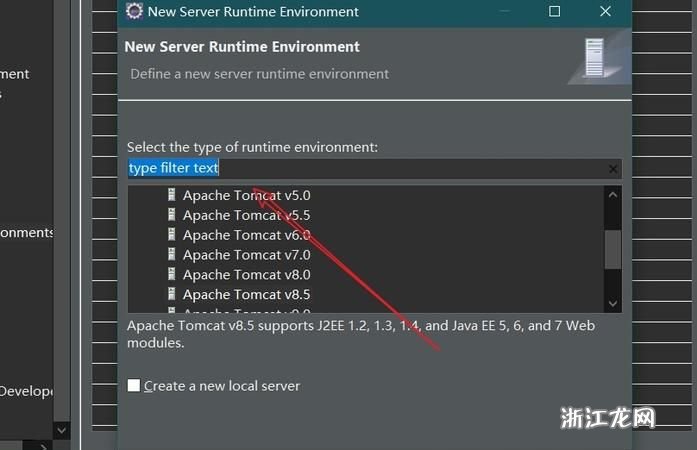Click server icon next to Apache Tomcat v8.0
697x450 pixels.
point(172,274)
